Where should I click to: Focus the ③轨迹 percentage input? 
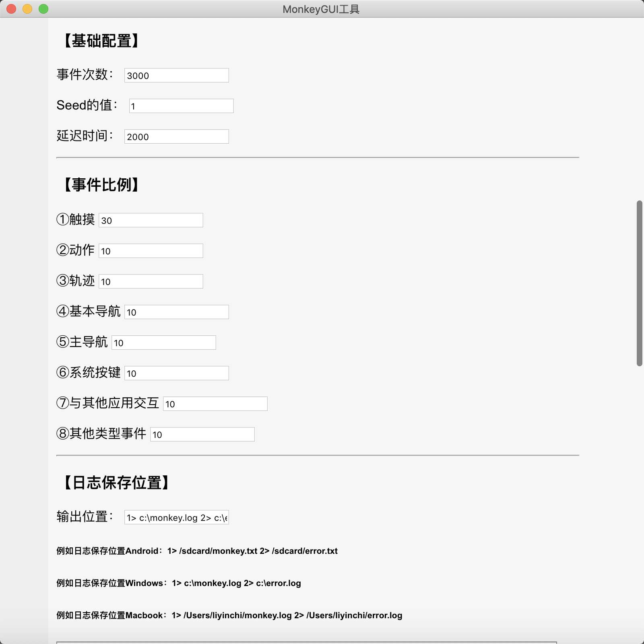pyautogui.click(x=151, y=281)
